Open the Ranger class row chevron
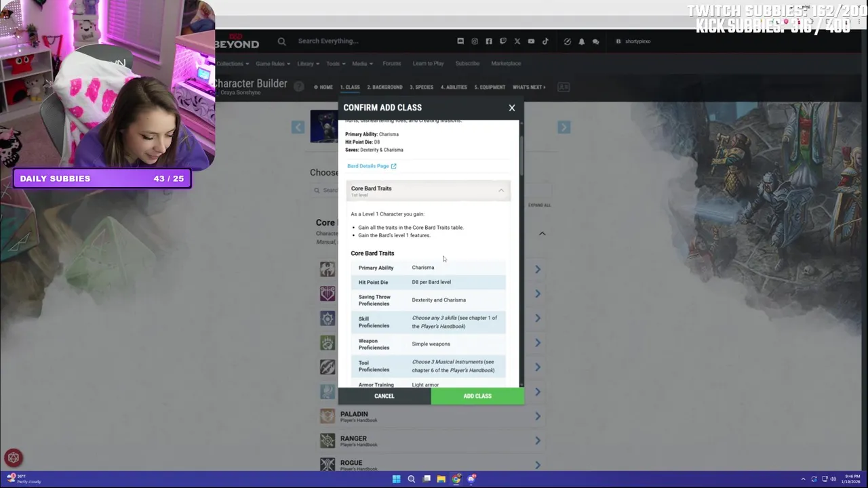 pos(538,441)
